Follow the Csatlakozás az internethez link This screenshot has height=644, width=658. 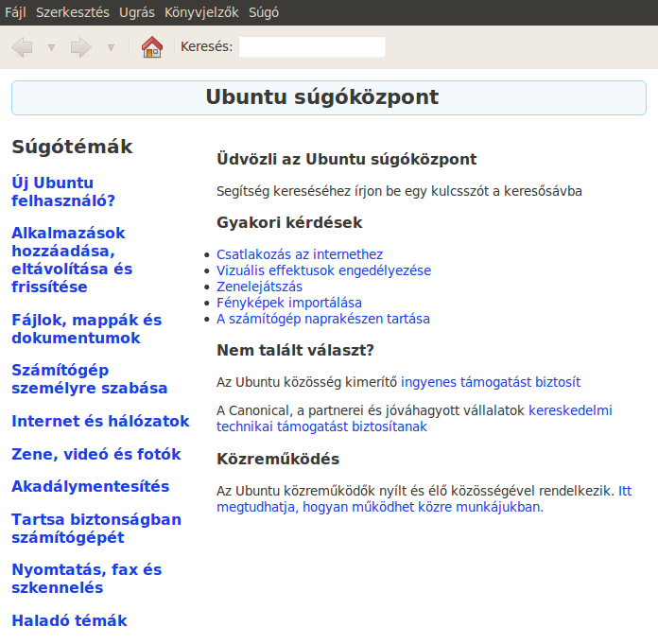point(300,254)
